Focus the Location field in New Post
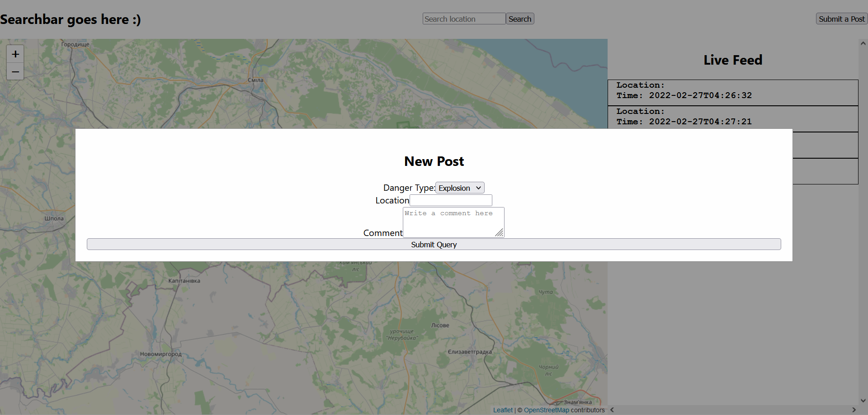 [x=450, y=200]
